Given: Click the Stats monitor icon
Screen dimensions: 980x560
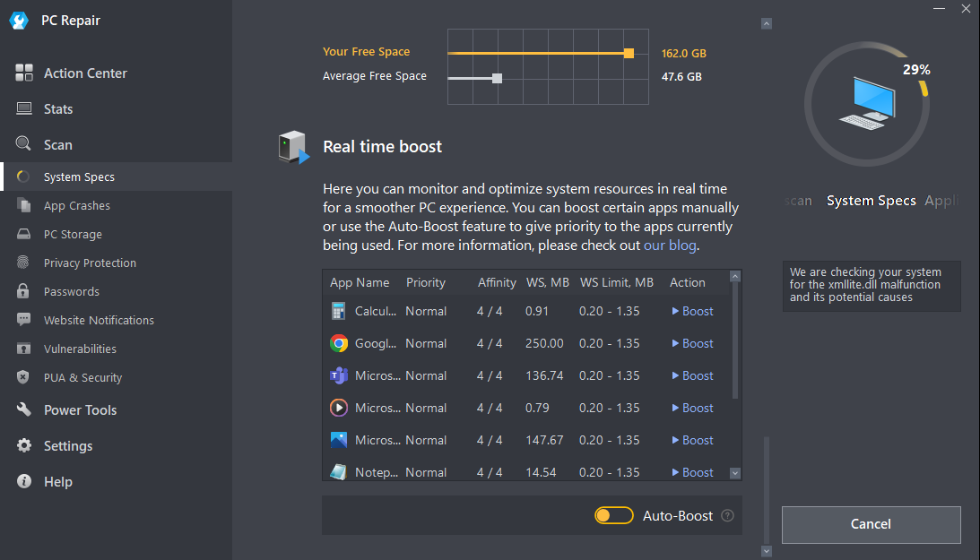Looking at the screenshot, I should click(x=23, y=108).
